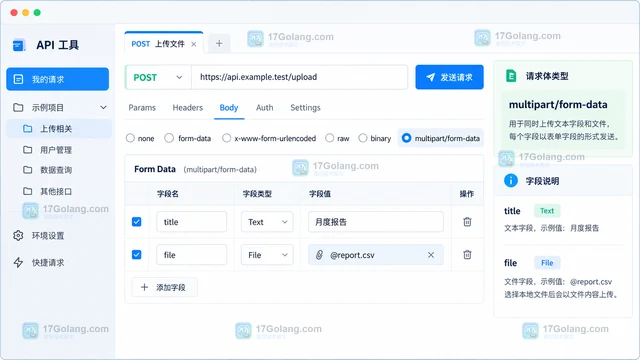Viewport: 640px width, 360px height.
Task: Click the 请求体类型 document icon
Action: click(511, 76)
